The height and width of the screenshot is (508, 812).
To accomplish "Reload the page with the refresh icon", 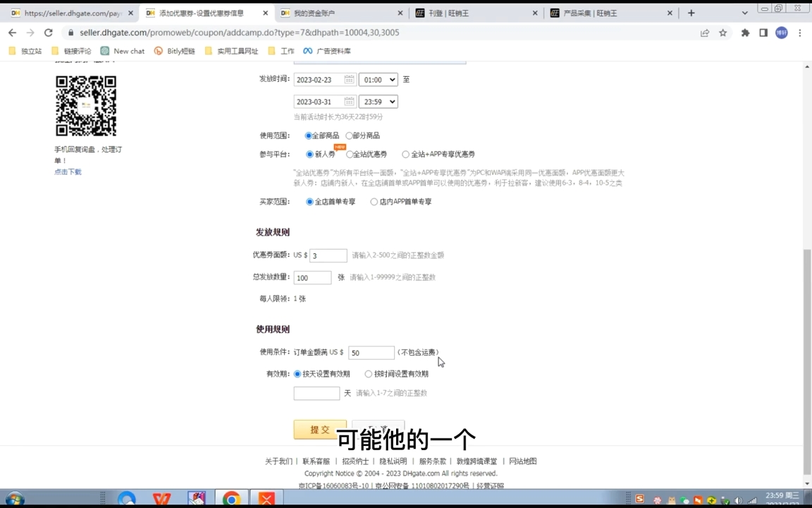I will (x=48, y=32).
